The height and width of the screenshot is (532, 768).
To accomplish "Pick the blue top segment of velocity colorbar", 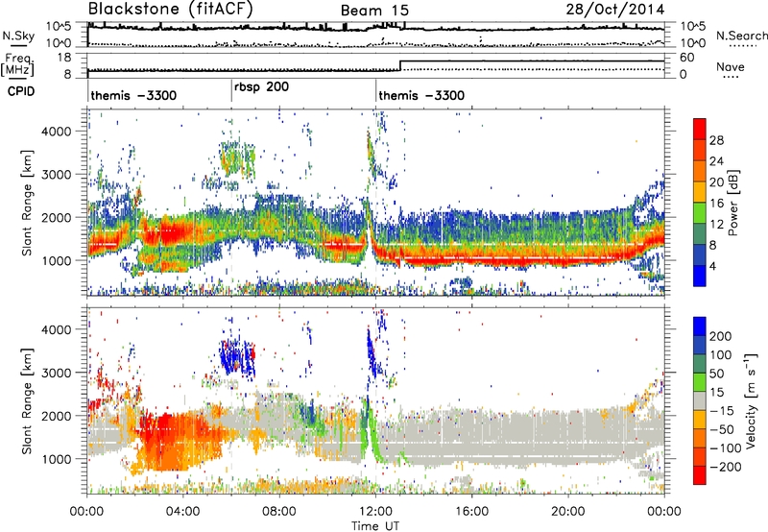I will point(700,326).
